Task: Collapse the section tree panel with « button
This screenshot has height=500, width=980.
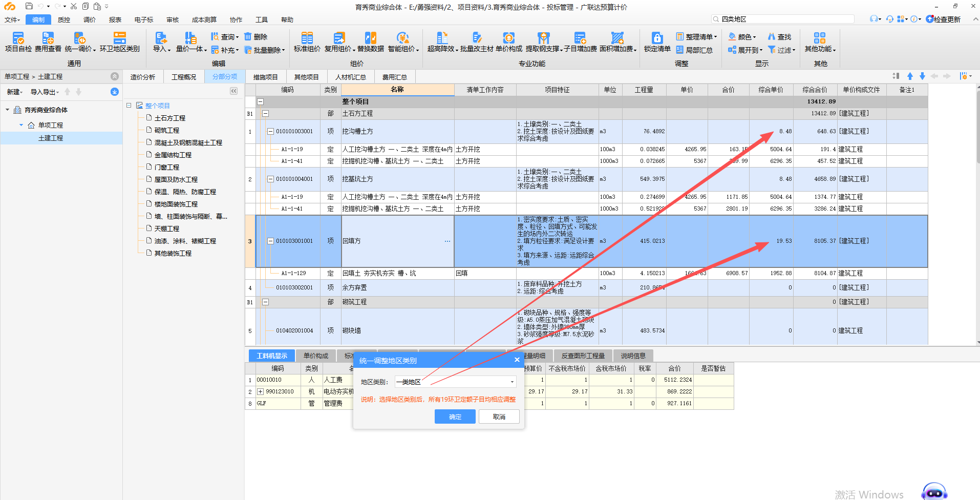Action: pyautogui.click(x=233, y=91)
